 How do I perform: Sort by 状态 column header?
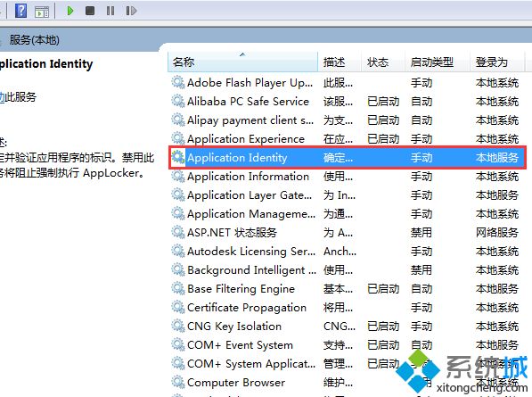383,62
